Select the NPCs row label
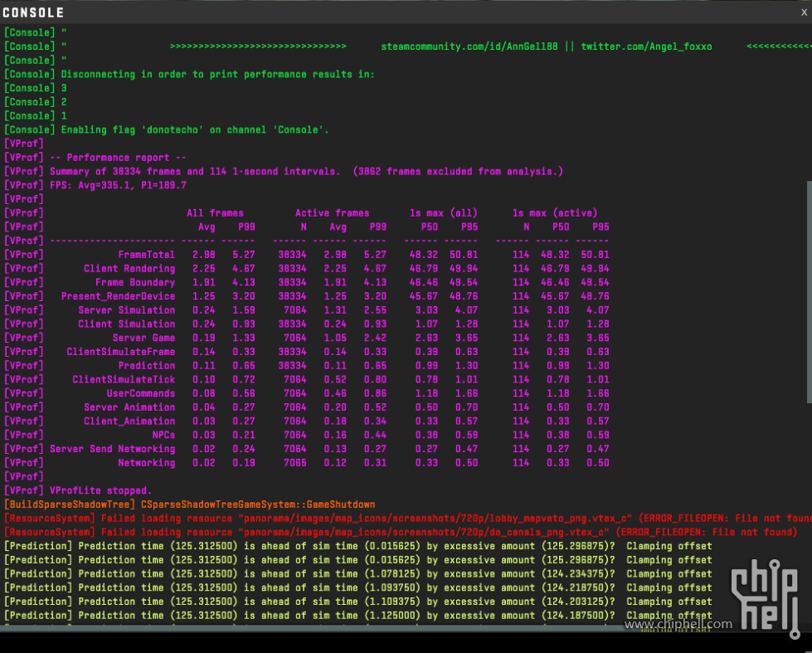This screenshot has width=812, height=653. (x=163, y=435)
